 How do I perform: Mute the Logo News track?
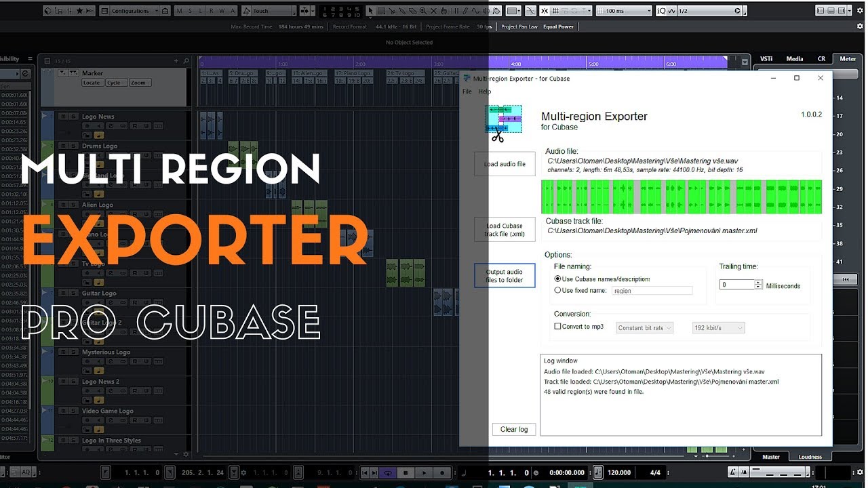[62, 117]
